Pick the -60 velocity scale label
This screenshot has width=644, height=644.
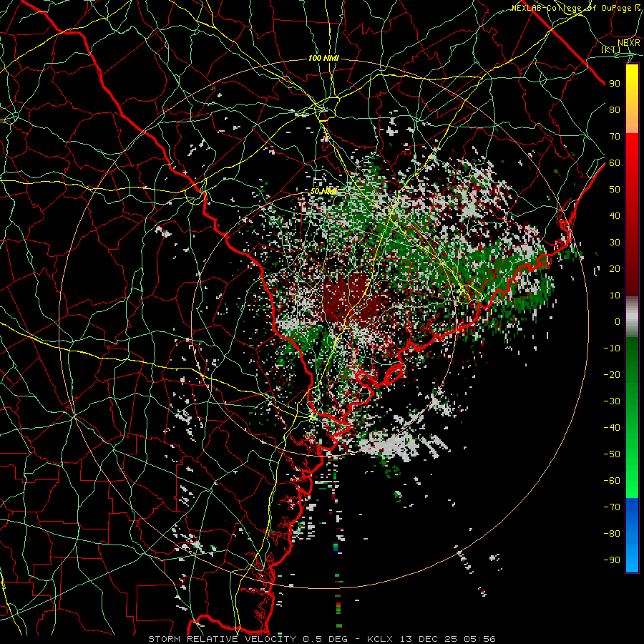(612, 481)
